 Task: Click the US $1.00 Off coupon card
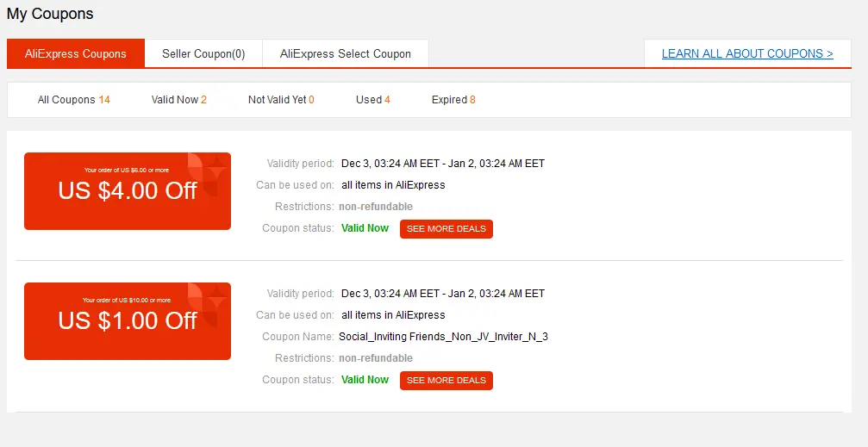click(128, 321)
